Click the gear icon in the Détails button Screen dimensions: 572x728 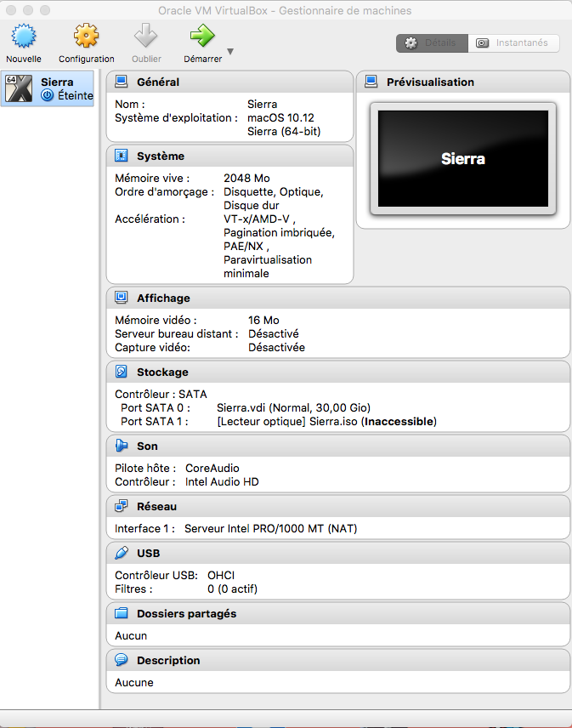(411, 43)
